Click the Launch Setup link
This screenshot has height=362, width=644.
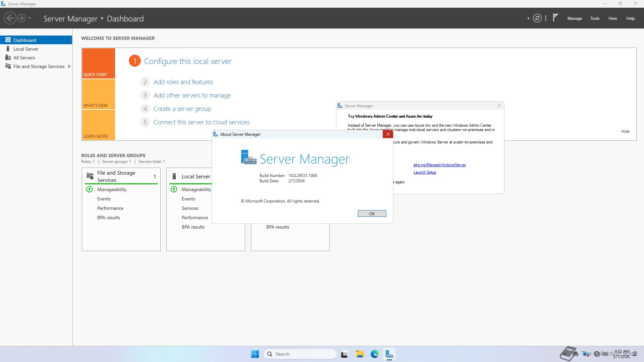(x=425, y=172)
